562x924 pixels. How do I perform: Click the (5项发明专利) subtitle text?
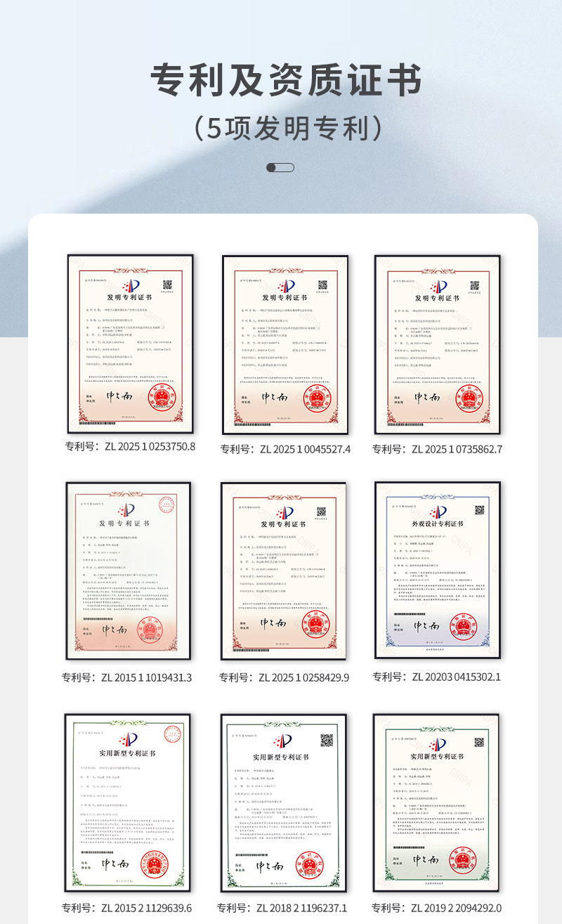[x=287, y=129]
